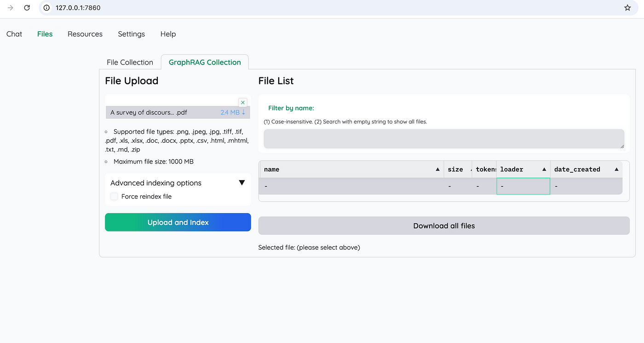Remove the uploaded survey PDF via X icon
This screenshot has height=343, width=644.
pos(242,102)
